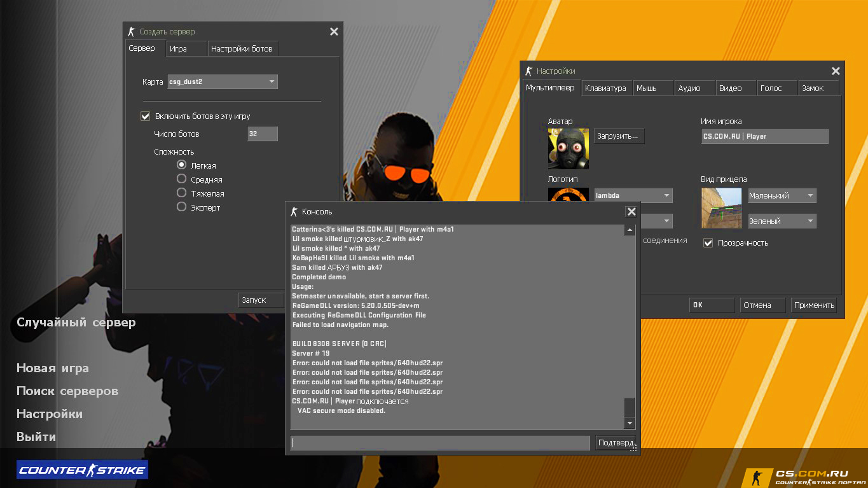Viewport: 868px width, 488px height.
Task: Open the Зеленый crosshair color dropdown
Action: pos(782,221)
